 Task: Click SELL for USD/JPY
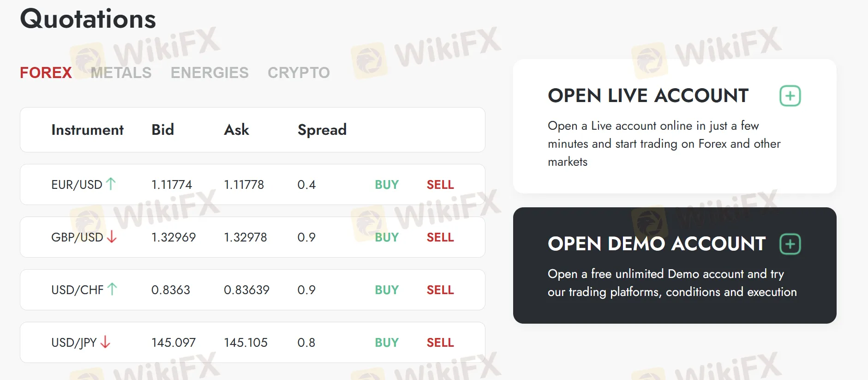[x=440, y=343]
